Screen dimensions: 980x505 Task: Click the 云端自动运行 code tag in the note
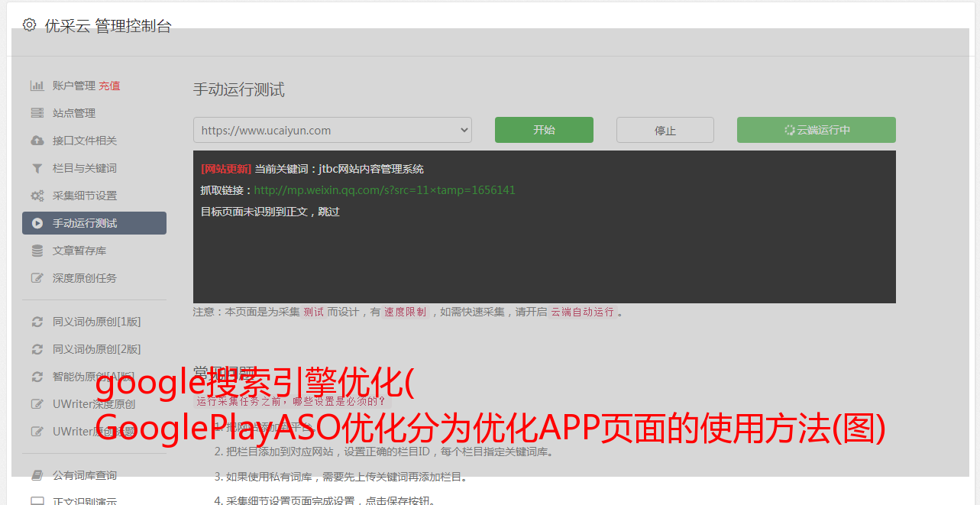583,312
